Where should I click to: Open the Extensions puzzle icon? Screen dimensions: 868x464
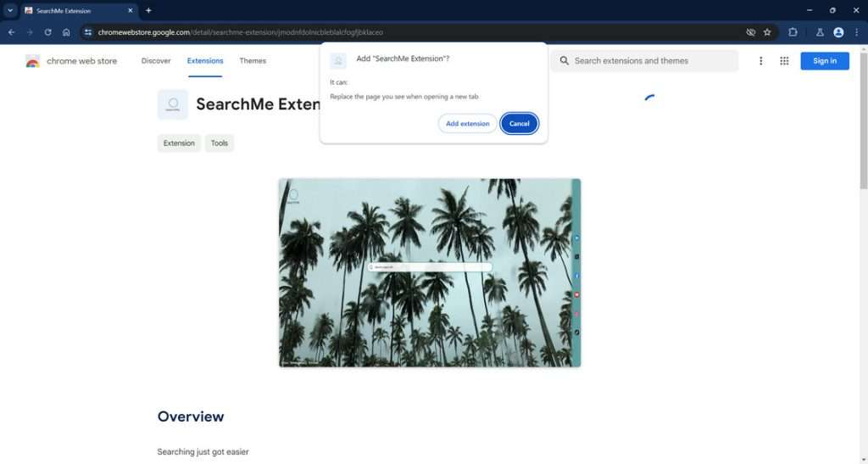793,33
